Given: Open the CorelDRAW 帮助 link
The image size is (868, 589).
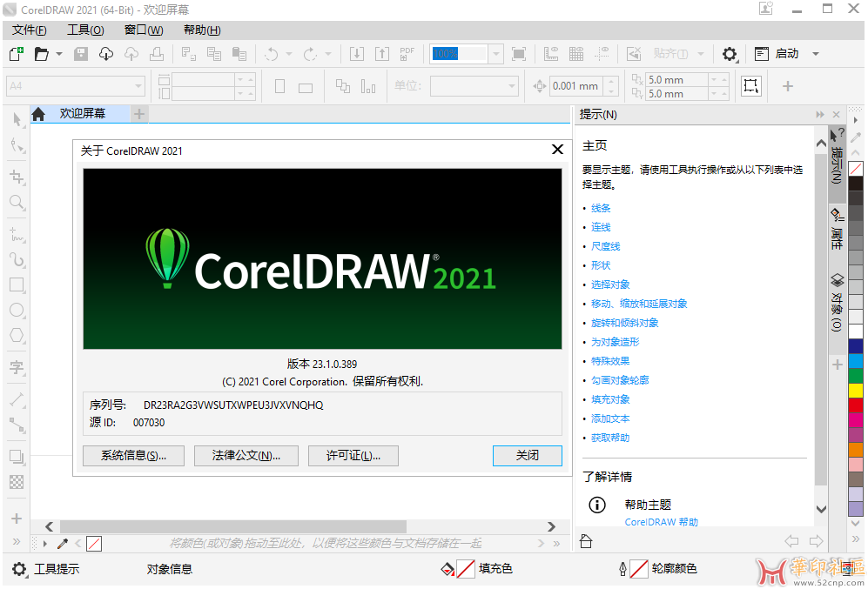Looking at the screenshot, I should pyautogui.click(x=661, y=522).
